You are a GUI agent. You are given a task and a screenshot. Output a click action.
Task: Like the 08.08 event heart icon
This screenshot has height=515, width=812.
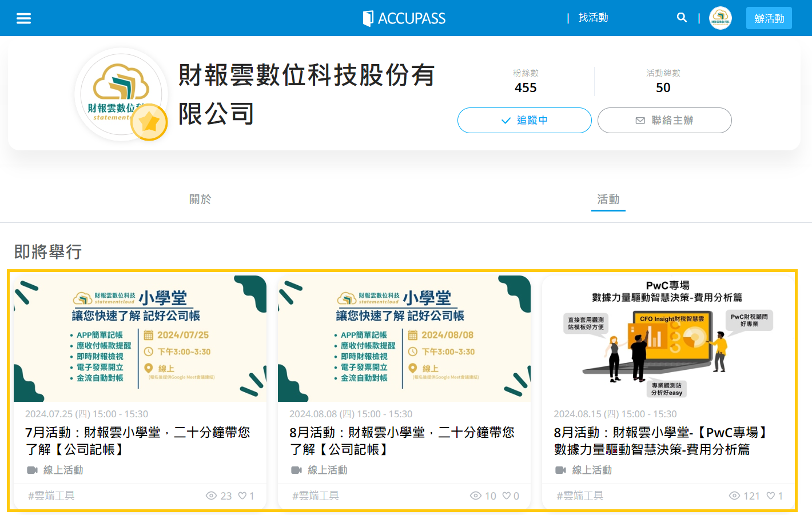[x=506, y=496]
